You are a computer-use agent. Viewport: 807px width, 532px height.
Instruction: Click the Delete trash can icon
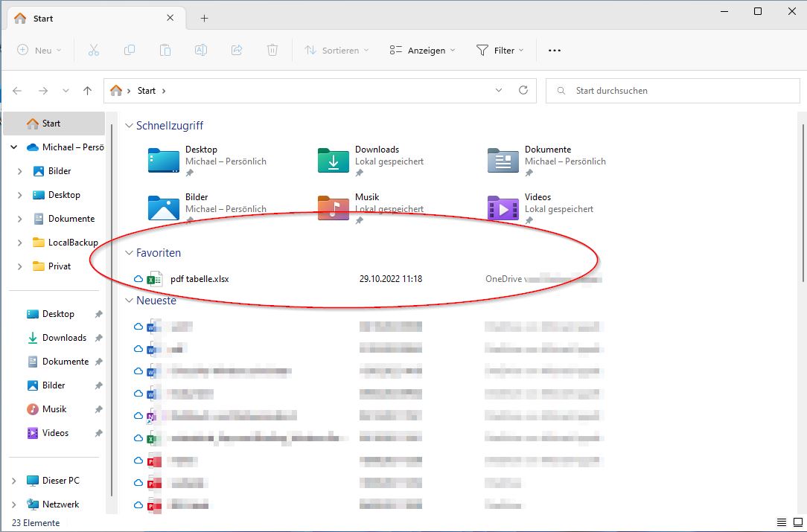[272, 50]
